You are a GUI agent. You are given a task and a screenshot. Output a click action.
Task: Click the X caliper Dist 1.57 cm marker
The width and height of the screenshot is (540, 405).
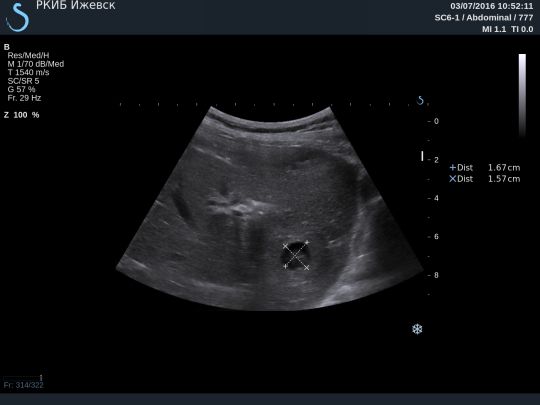point(453,179)
